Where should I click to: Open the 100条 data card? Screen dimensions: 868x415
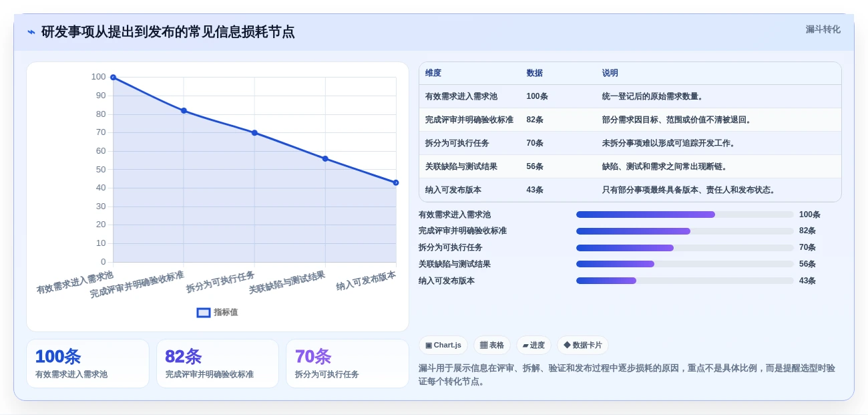pos(87,364)
